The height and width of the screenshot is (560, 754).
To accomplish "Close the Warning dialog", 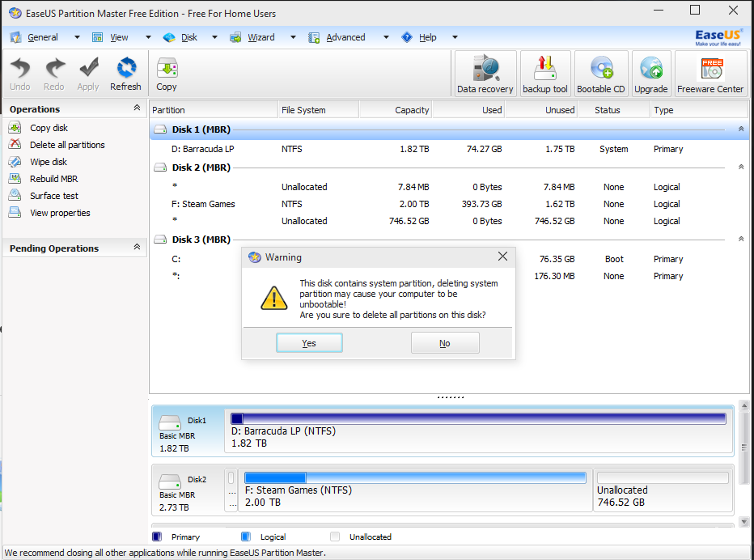I will (502, 257).
